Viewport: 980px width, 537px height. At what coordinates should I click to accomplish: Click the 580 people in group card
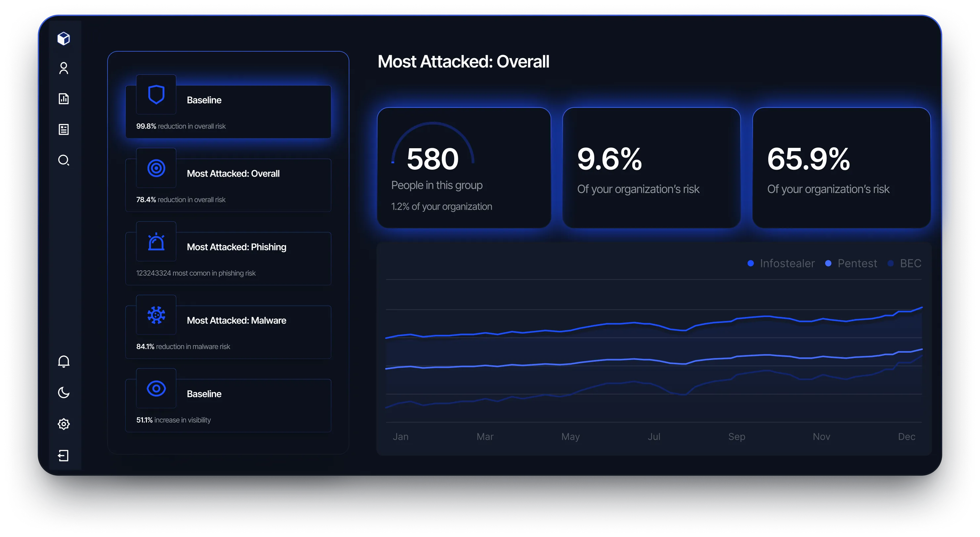pos(464,168)
